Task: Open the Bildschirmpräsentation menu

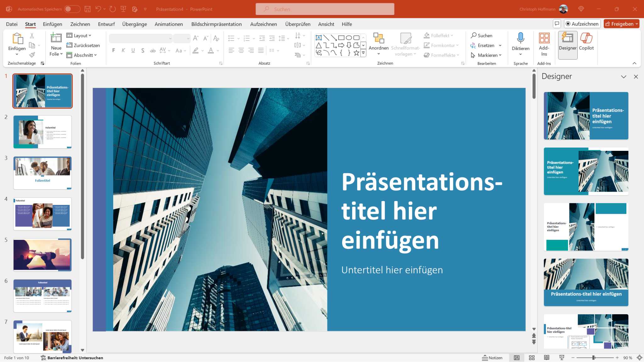Action: coord(217,24)
